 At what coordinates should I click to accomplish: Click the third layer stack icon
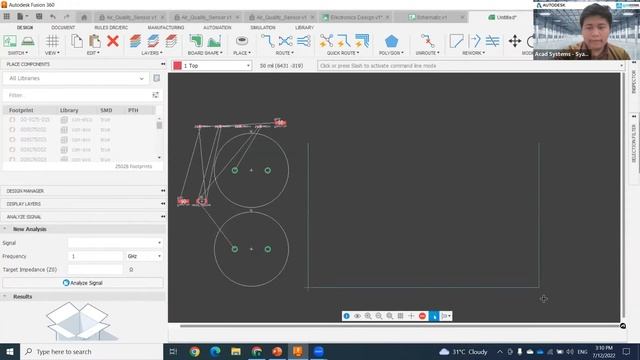pyautogui.click(x=171, y=41)
